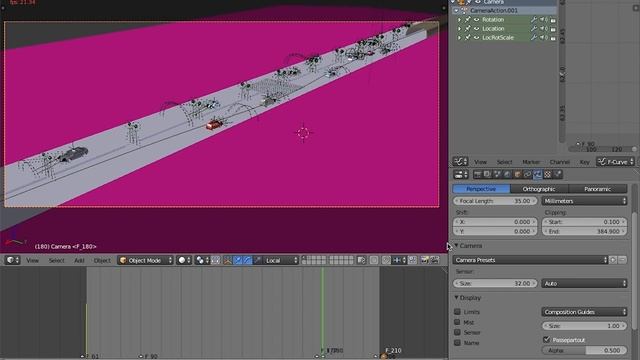The height and width of the screenshot is (360, 640).
Task: Open the Render properties tab icon
Action: click(x=478, y=174)
